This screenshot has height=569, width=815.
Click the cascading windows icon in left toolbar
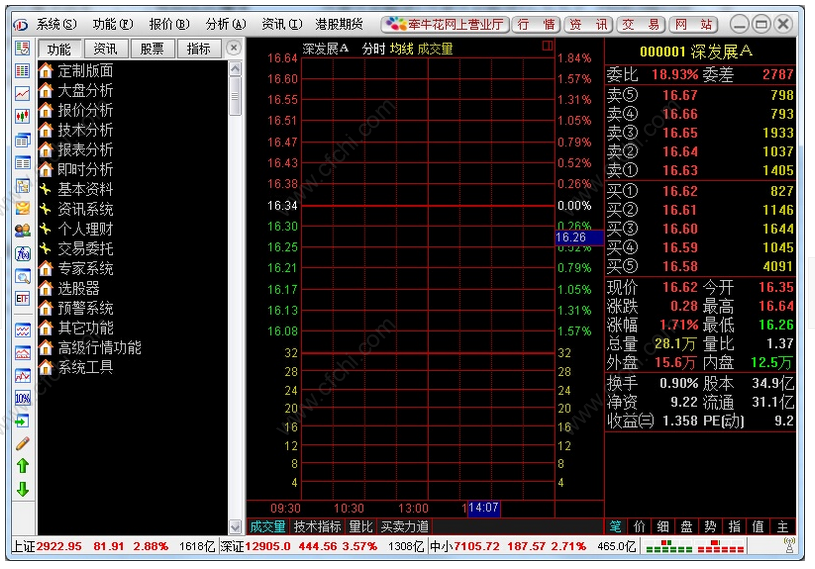[x=22, y=139]
